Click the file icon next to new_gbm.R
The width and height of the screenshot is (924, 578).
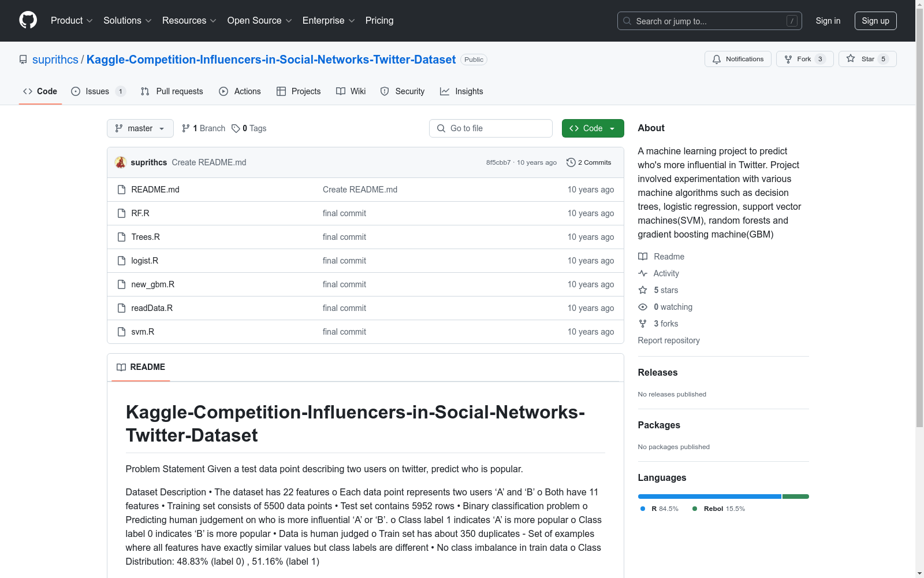pyautogui.click(x=121, y=284)
